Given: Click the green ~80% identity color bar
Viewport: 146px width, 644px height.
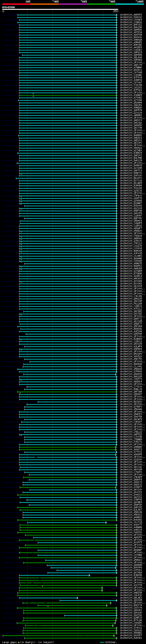Looking at the screenshot, I should point(101,4).
